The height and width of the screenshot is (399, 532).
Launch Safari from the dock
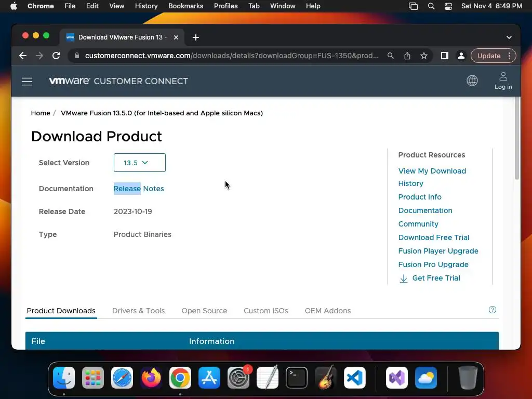click(122, 378)
